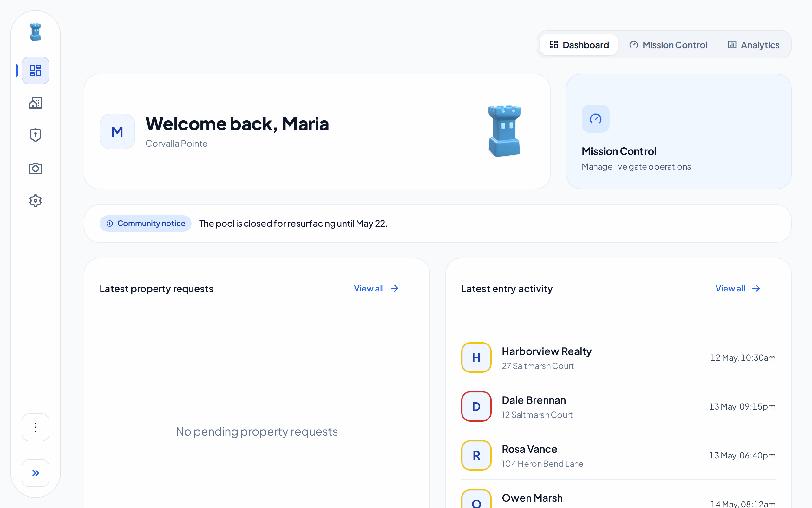Open the Rosa Vance entry

coord(618,455)
